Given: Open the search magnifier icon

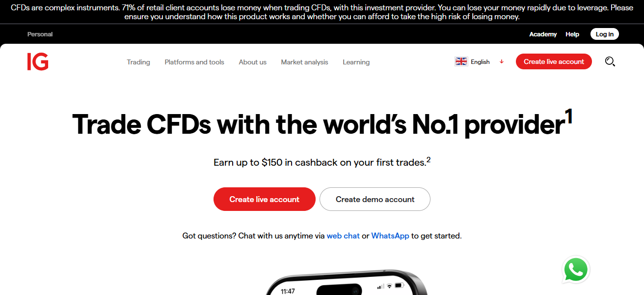Looking at the screenshot, I should pos(610,61).
